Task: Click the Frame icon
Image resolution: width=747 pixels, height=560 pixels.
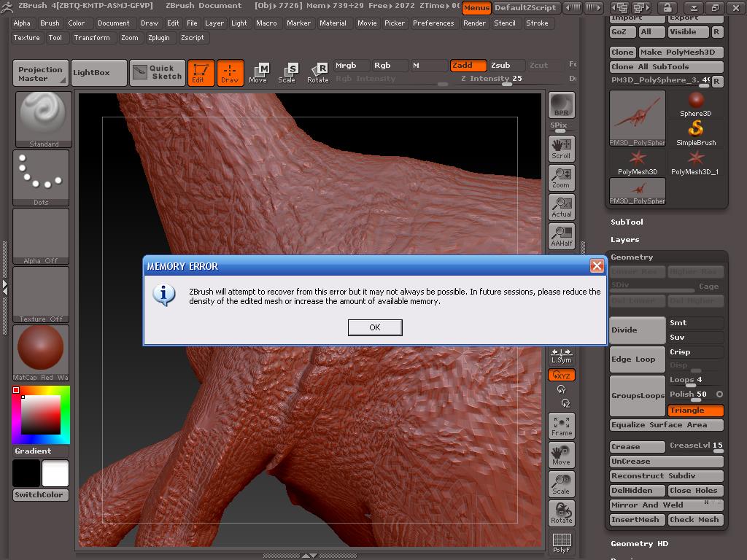Action: click(562, 426)
